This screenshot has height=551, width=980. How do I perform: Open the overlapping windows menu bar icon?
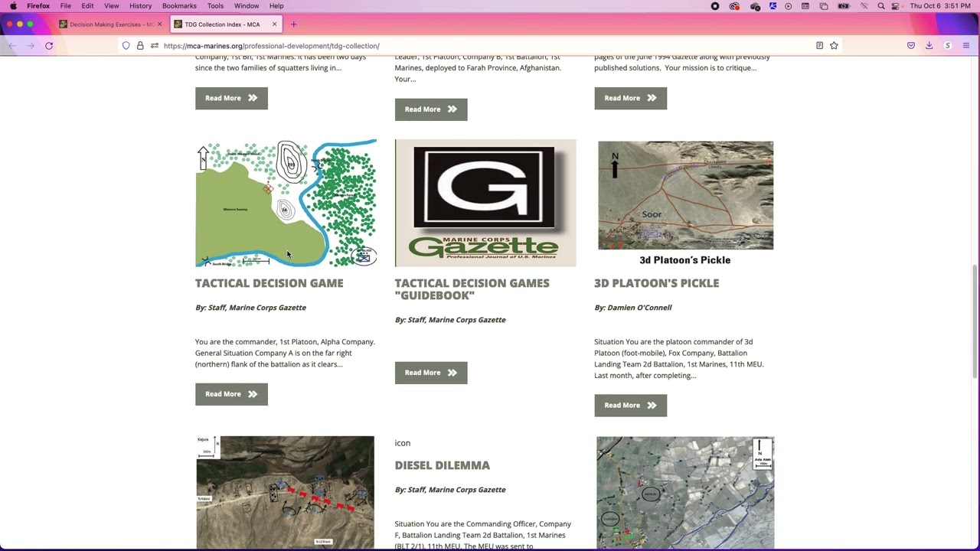[x=824, y=6]
